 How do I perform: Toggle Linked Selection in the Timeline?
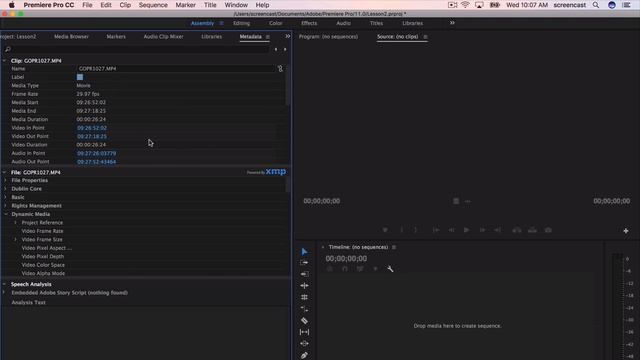(360, 269)
